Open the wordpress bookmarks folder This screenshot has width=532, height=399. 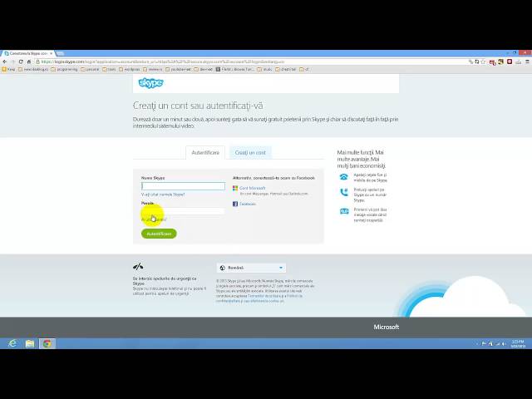pos(130,69)
